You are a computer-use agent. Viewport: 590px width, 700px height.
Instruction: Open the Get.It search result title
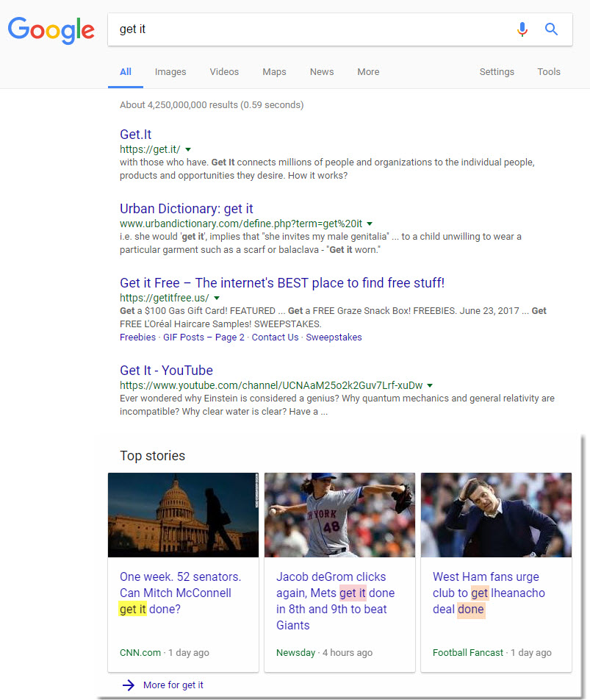pyautogui.click(x=136, y=135)
